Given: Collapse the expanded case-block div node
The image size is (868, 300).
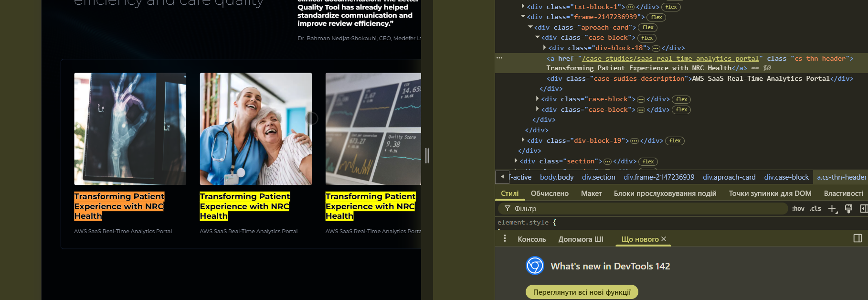Looking at the screenshot, I should click(537, 37).
